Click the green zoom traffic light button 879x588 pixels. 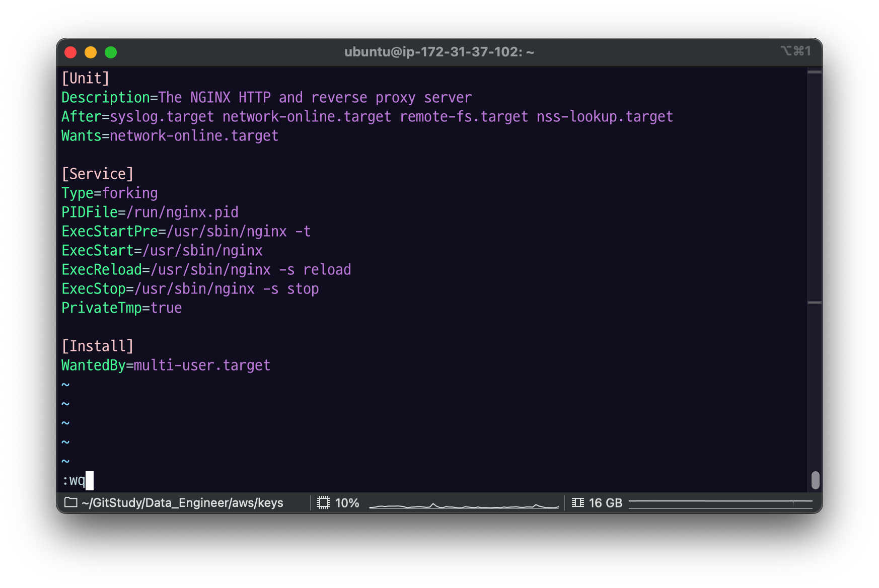pos(110,52)
